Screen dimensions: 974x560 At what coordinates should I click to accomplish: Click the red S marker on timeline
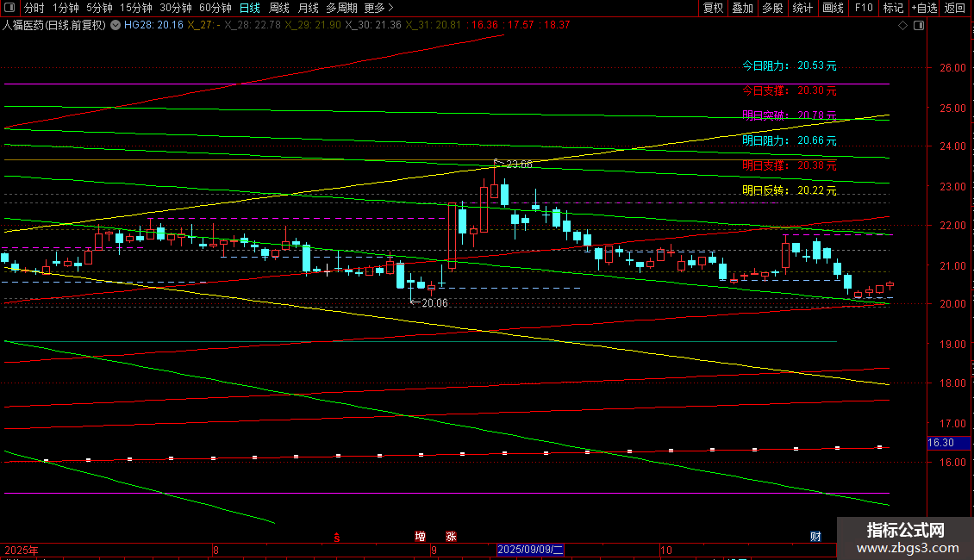(x=337, y=538)
